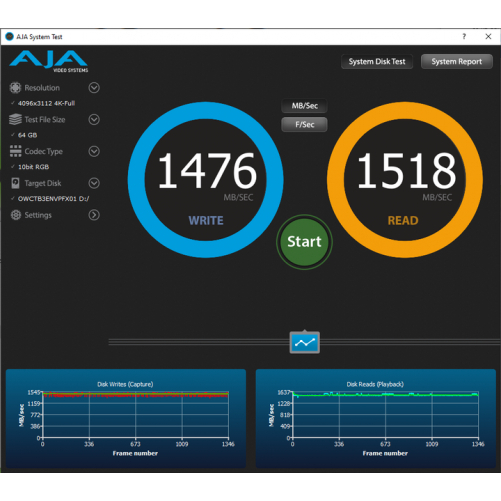
Task: Click the Codec Type label
Action: [x=43, y=152]
